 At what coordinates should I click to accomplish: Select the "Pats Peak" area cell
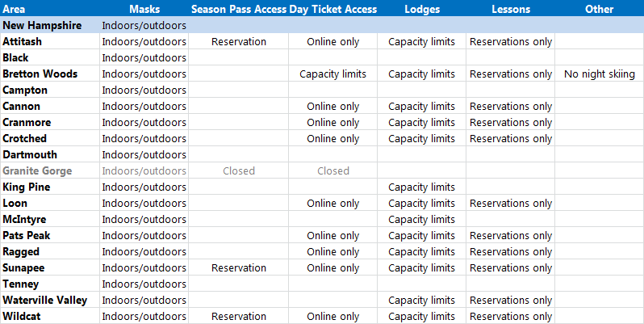[x=26, y=235]
